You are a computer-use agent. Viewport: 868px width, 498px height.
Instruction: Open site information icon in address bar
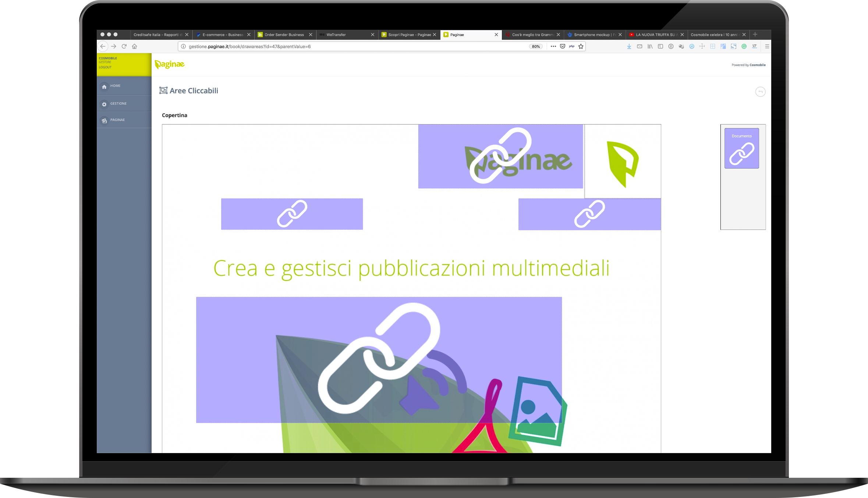(183, 46)
